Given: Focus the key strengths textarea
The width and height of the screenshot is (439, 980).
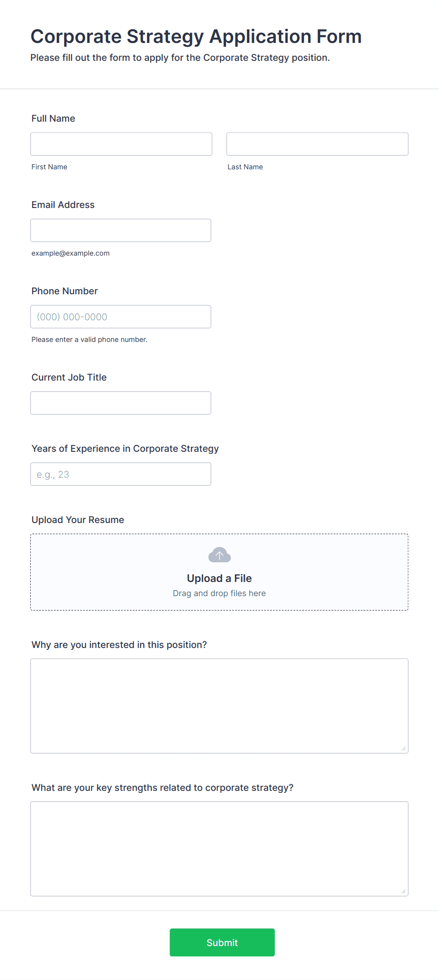Looking at the screenshot, I should pos(219,849).
